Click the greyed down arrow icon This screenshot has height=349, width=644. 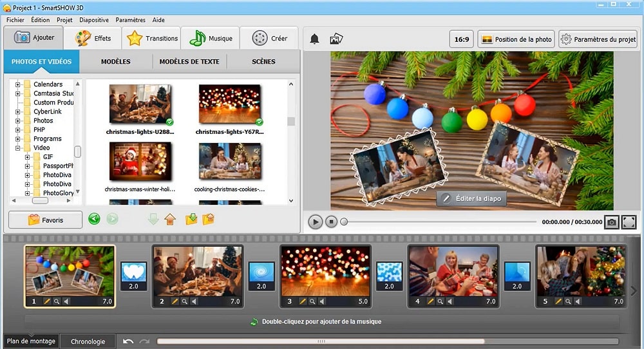pyautogui.click(x=153, y=220)
